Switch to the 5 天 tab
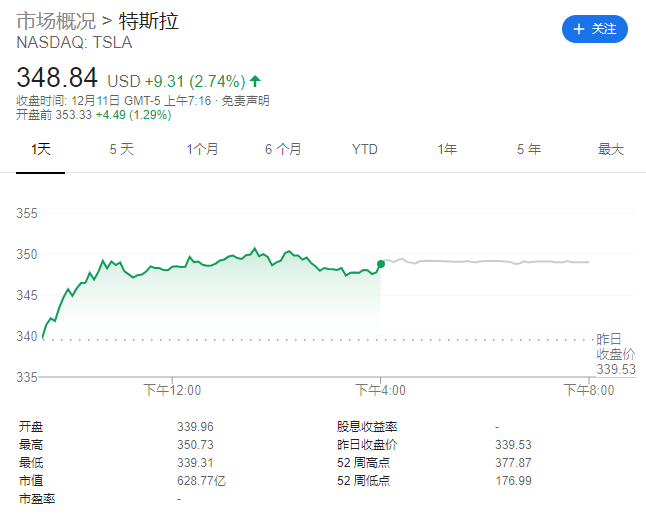Screen dimensions: 646x525 122,149
